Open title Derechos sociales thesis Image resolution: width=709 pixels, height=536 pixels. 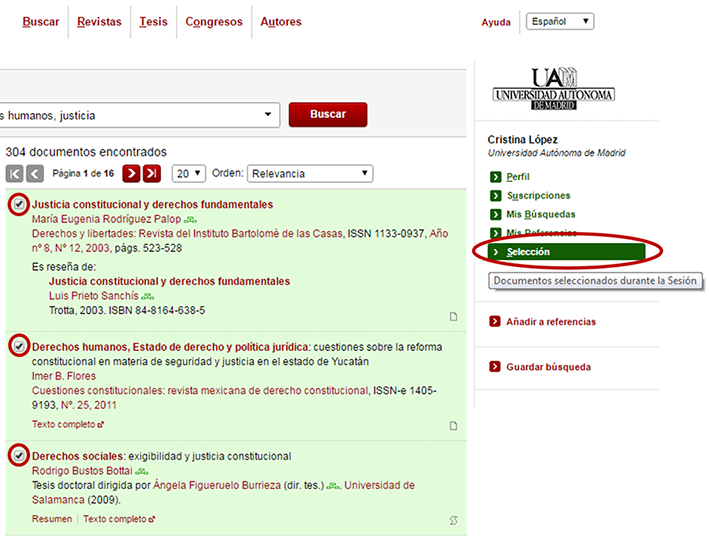click(77, 456)
